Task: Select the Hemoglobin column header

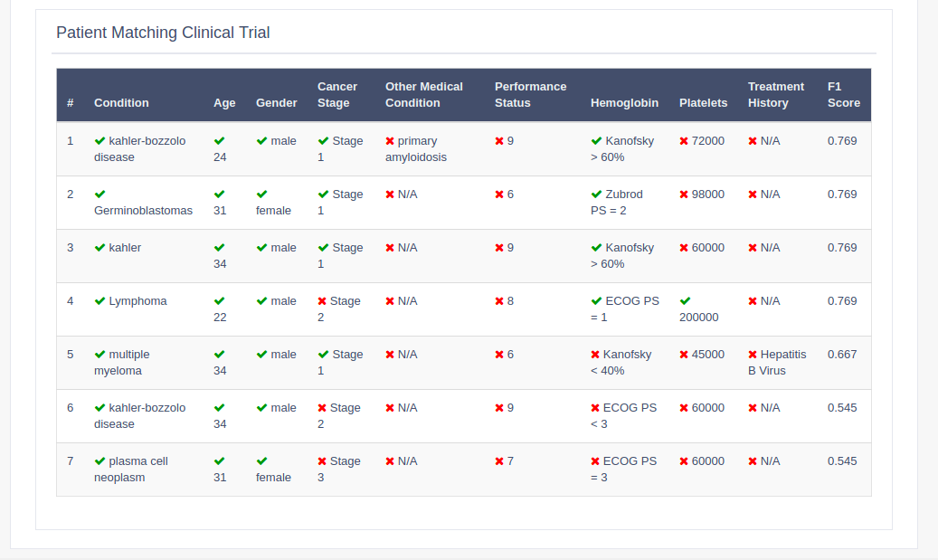Action: click(x=624, y=103)
